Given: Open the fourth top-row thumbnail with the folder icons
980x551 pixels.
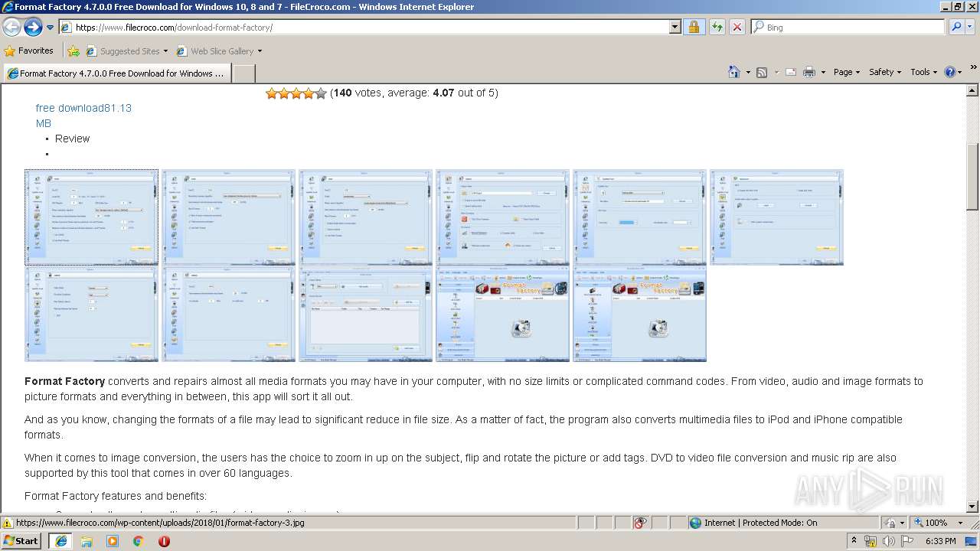Looking at the screenshot, I should [x=503, y=217].
